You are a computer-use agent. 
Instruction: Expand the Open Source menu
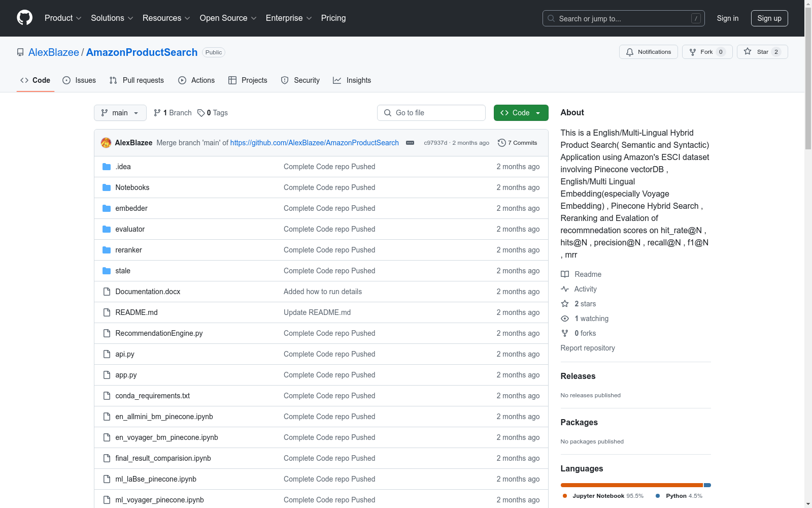coord(228,18)
